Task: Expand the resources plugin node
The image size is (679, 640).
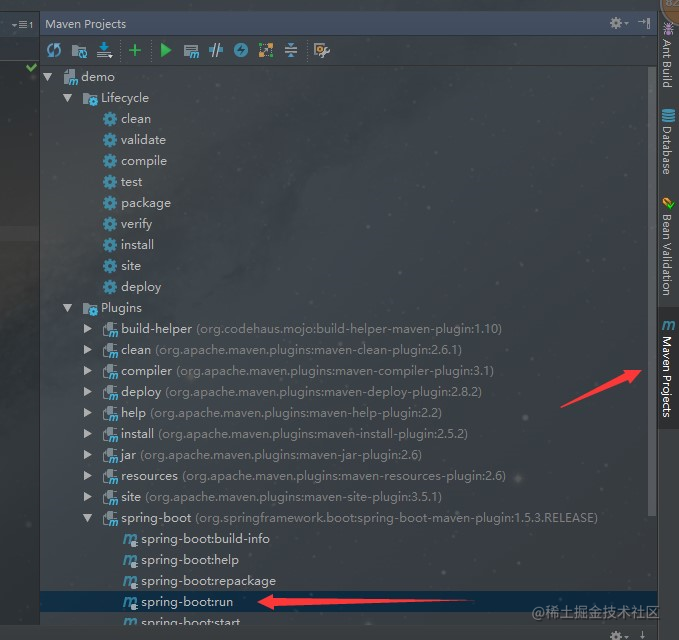Action: point(87,476)
